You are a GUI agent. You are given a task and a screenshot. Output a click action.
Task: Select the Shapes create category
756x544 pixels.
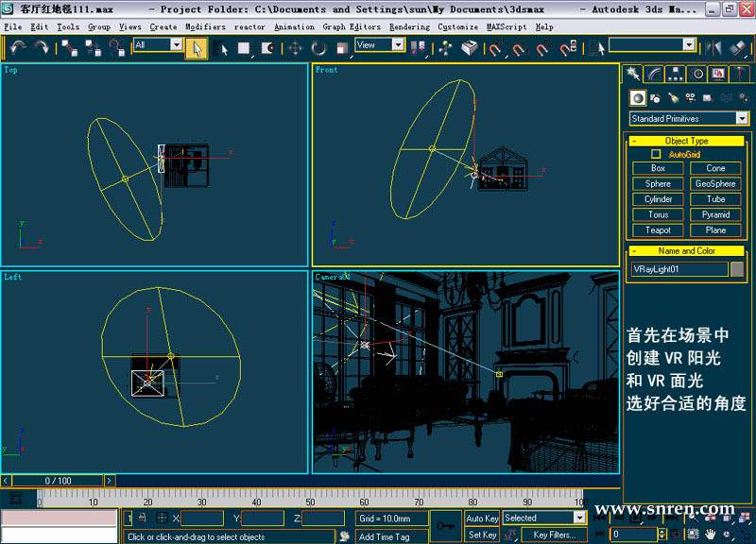point(655,98)
